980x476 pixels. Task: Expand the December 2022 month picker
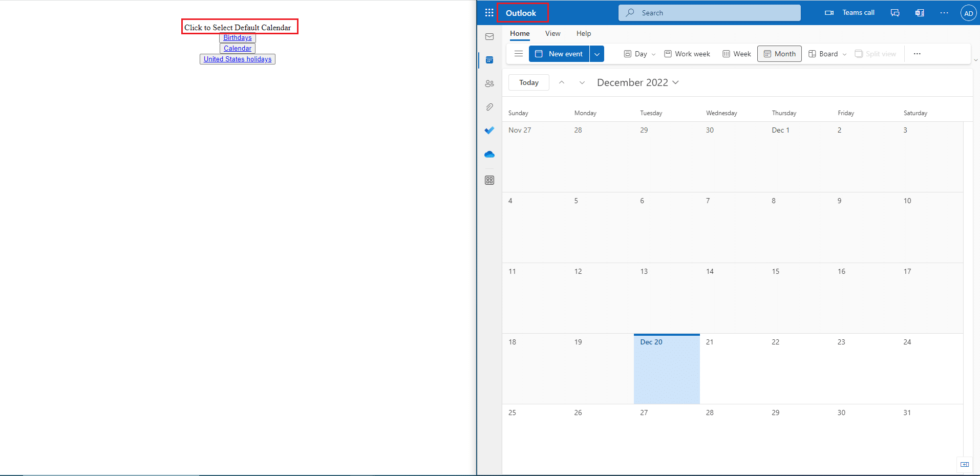(x=638, y=82)
